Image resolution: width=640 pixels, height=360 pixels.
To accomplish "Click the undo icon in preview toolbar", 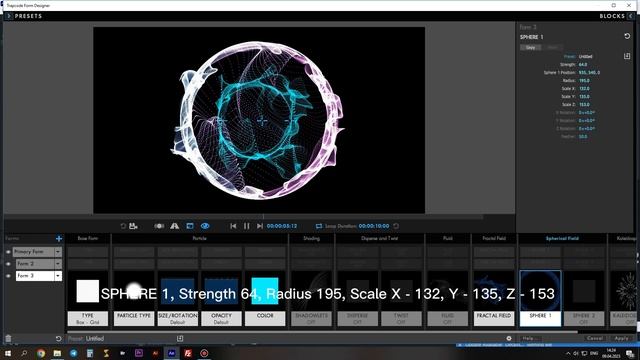I will (x=123, y=226).
